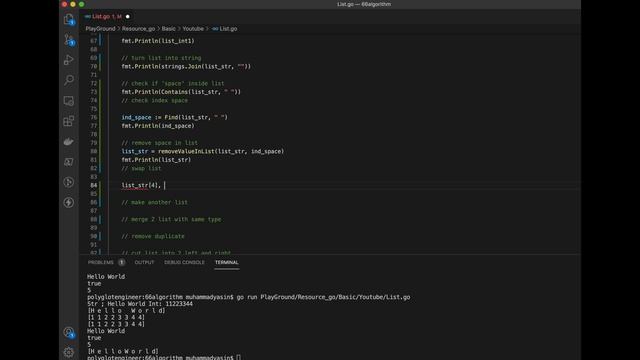Screen dimensions: 640x360
Task: Open Resource_go breadcrumb dropdown
Action: click(138, 29)
